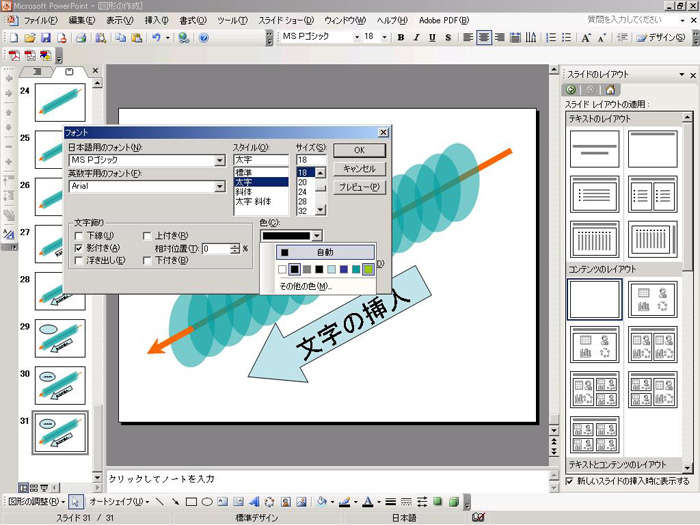
Task: Align text left in the formatting toolbar
Action: [x=468, y=38]
